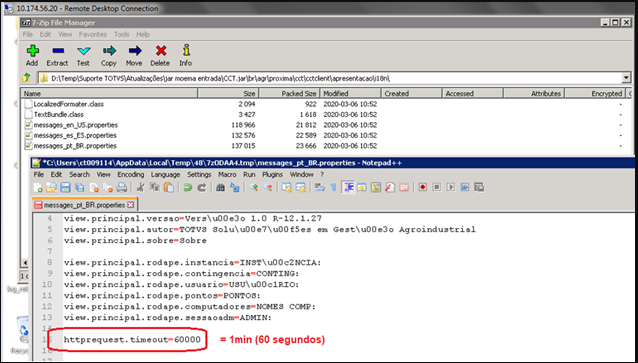Start macro recording with red record icon
The width and height of the screenshot is (638, 363).
(423, 187)
